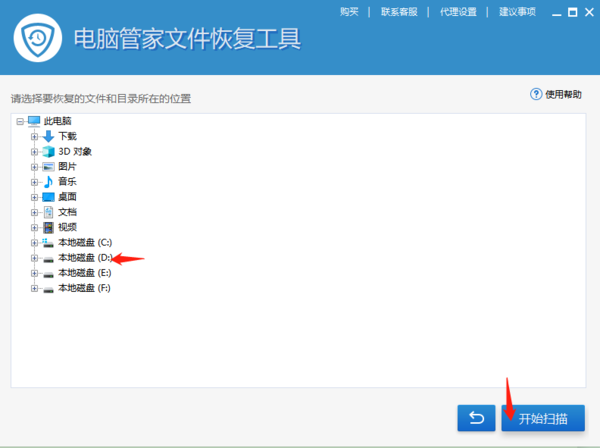Click 联系客服 in the top bar
Viewport: 600px width, 448px height.
click(x=398, y=12)
